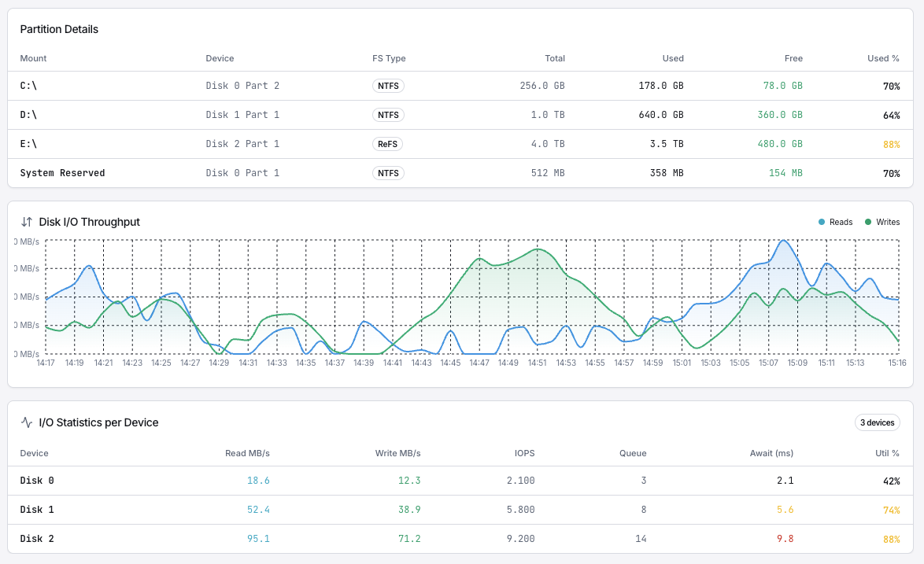Click the ReFS badge in the E:\ row
This screenshot has height=564, width=924.
[x=387, y=144]
